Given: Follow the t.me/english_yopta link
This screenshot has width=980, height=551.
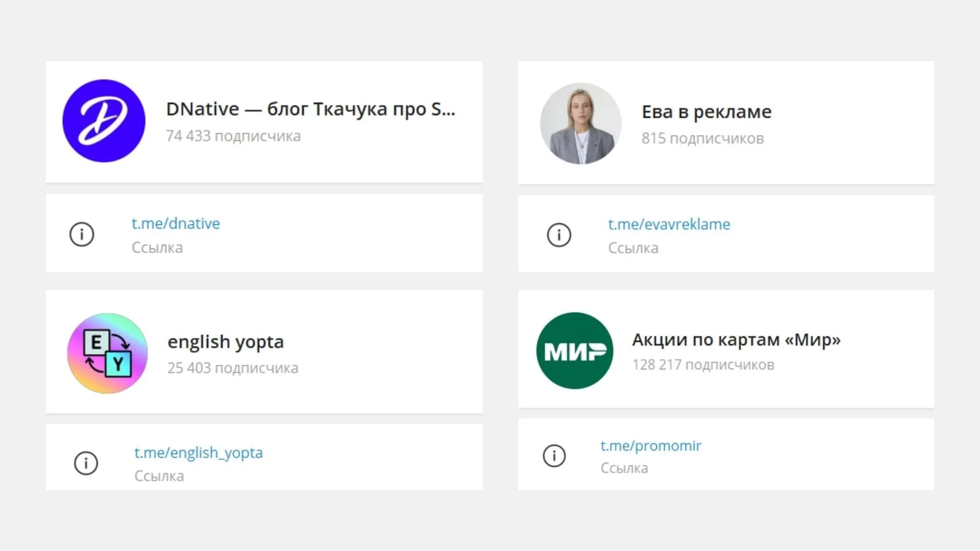Looking at the screenshot, I should pos(199,453).
